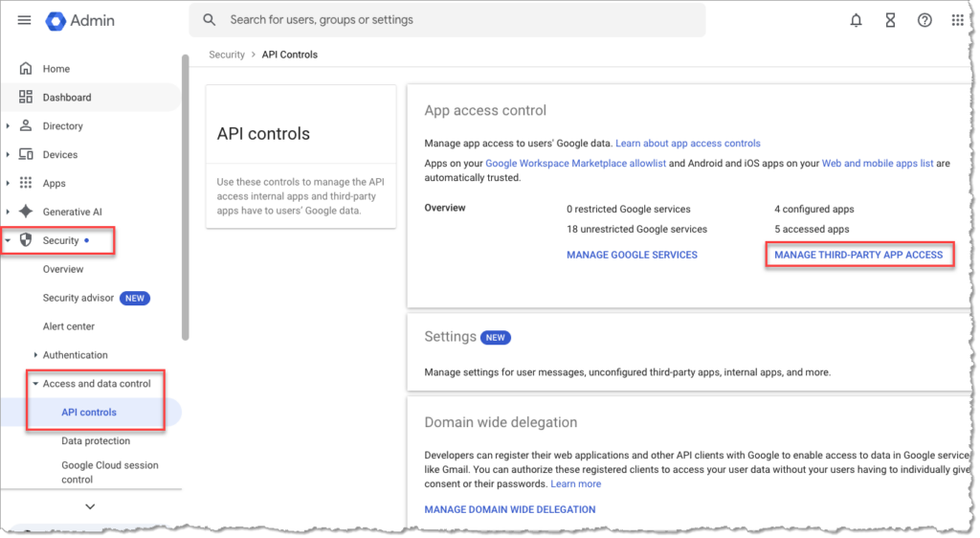The width and height of the screenshot is (980, 538).
Task: Open the help question mark icon
Action: coord(924,20)
